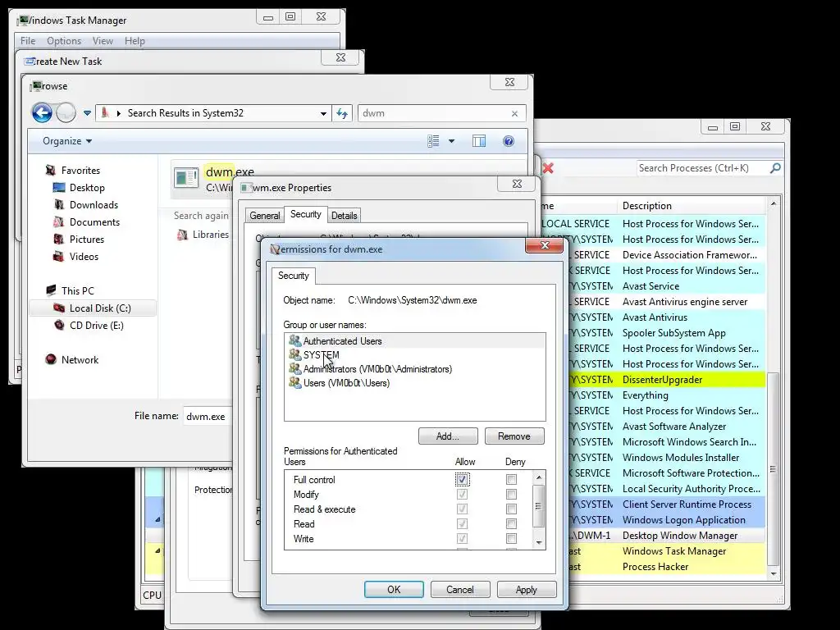Viewport: 840px width, 630px height.
Task: Toggle Allow checkbox for Modify
Action: 462,494
